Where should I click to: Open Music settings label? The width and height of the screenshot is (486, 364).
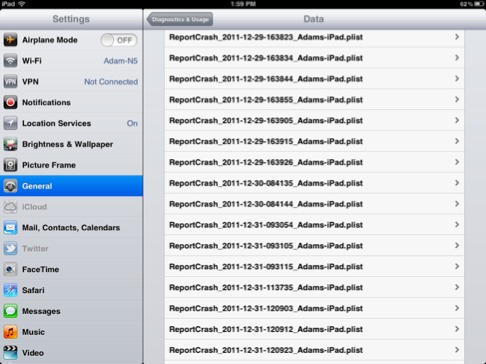33,332
